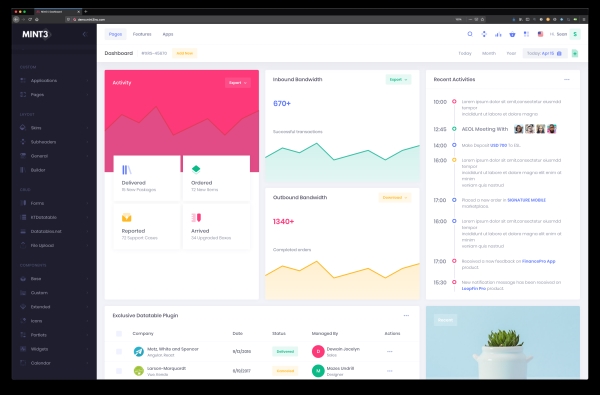Open Exclusive Datatable Plugin three-dot menu
The height and width of the screenshot is (395, 600).
pyautogui.click(x=406, y=316)
